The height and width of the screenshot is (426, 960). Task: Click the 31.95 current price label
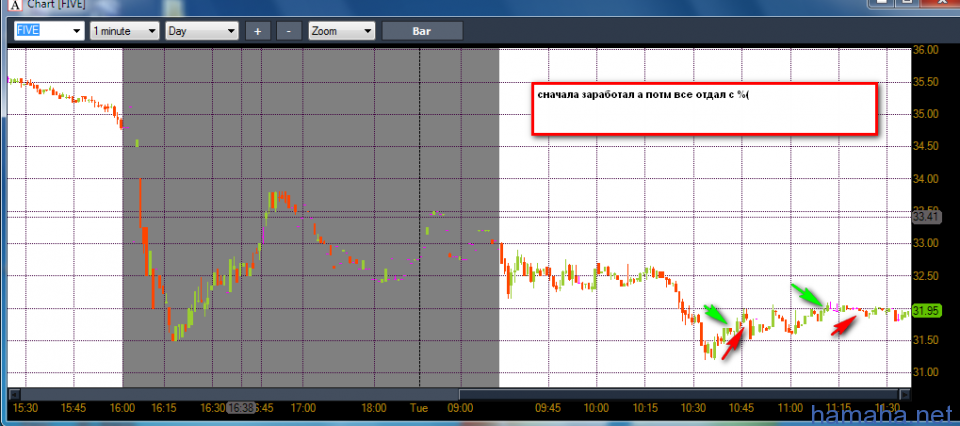926,311
